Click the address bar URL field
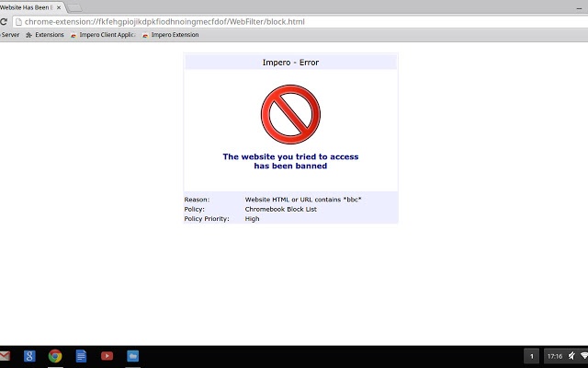The width and height of the screenshot is (588, 368). (x=300, y=22)
